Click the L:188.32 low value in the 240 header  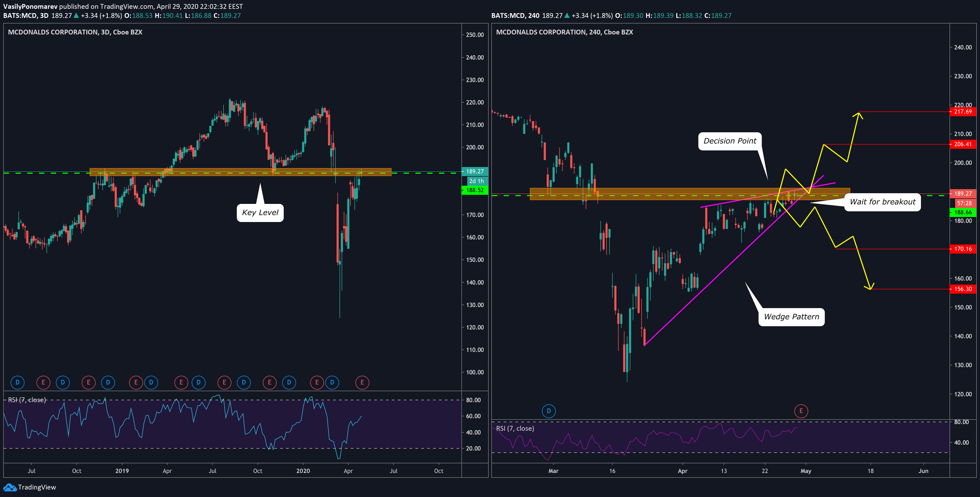(x=689, y=15)
